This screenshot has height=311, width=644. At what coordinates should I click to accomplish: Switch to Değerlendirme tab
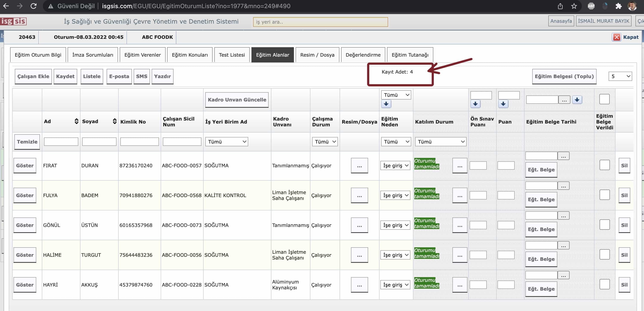click(x=363, y=55)
